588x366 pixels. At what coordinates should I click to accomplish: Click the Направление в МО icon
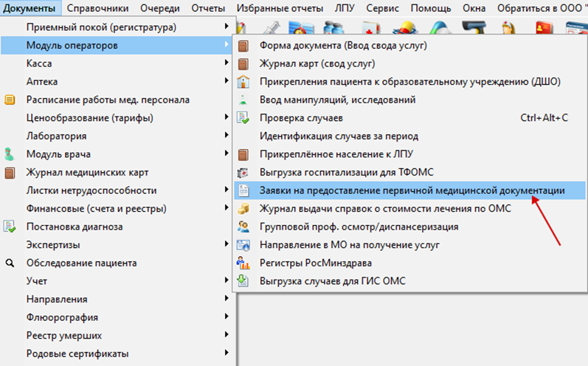(x=243, y=245)
